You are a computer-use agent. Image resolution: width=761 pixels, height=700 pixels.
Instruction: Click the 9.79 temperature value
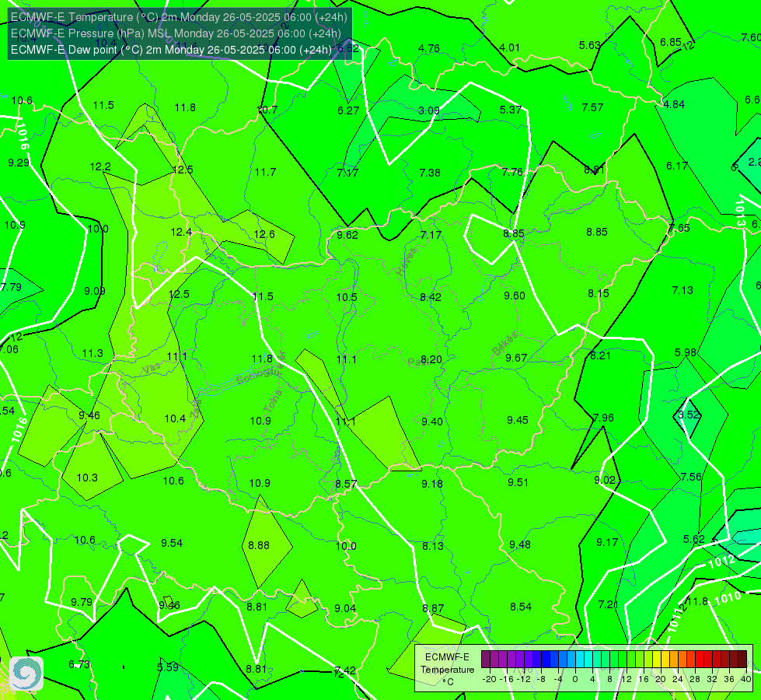[x=82, y=602]
